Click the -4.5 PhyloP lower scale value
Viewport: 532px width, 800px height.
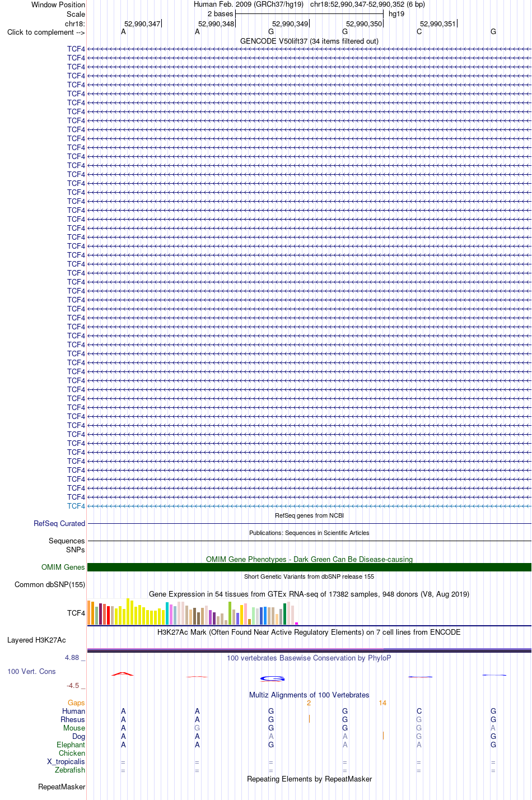73,686
